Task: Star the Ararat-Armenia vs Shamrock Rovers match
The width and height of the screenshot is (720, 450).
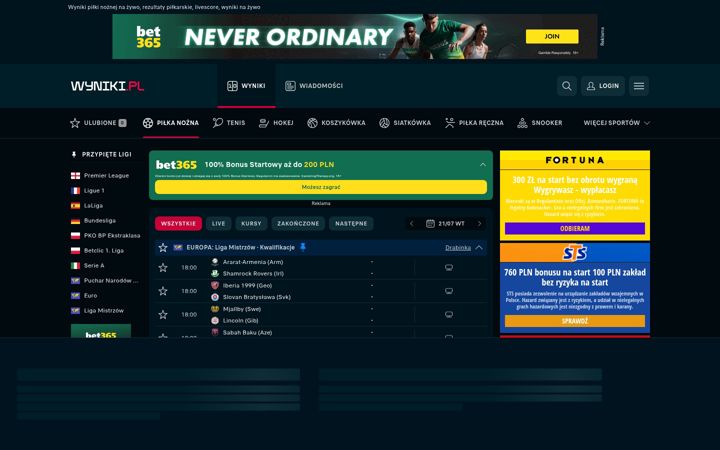Action: pos(163,268)
